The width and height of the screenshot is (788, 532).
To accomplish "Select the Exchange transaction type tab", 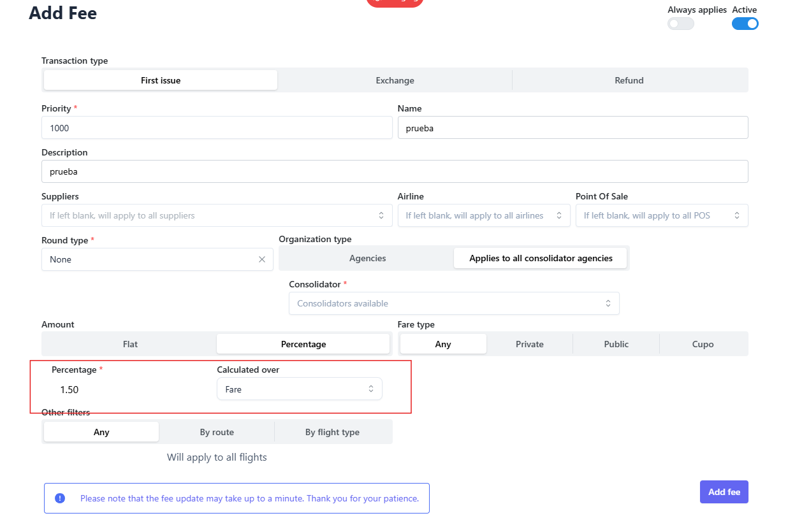I will [395, 80].
